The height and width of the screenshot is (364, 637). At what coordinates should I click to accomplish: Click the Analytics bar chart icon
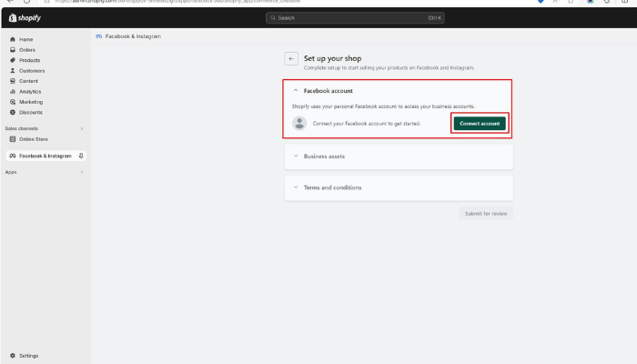(13, 92)
